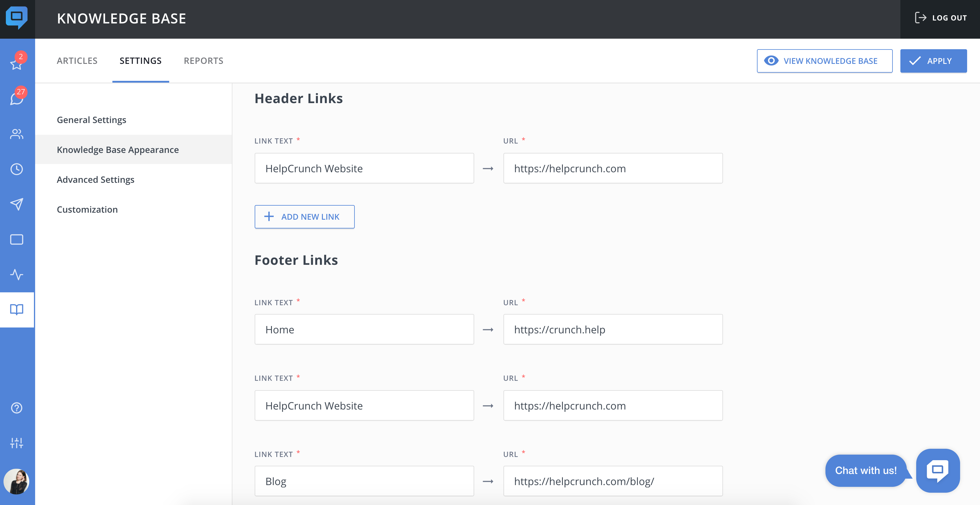Image resolution: width=980 pixels, height=505 pixels.
Task: Click Add New Link button
Action: (x=304, y=217)
